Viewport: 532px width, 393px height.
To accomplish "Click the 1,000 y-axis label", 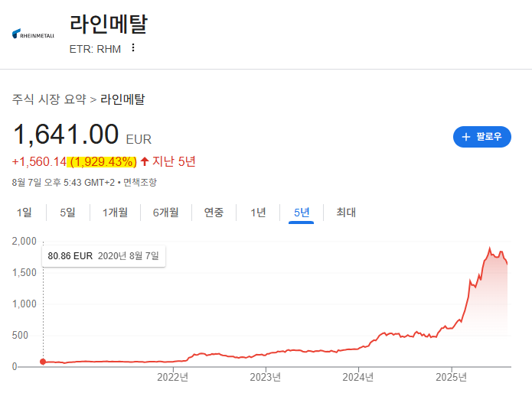I will click(24, 304).
